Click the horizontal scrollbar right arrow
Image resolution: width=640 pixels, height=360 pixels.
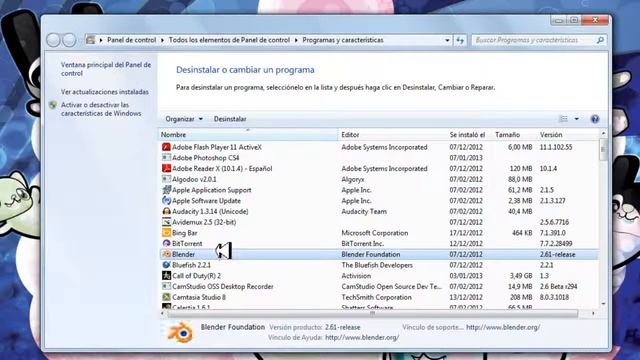point(593,313)
